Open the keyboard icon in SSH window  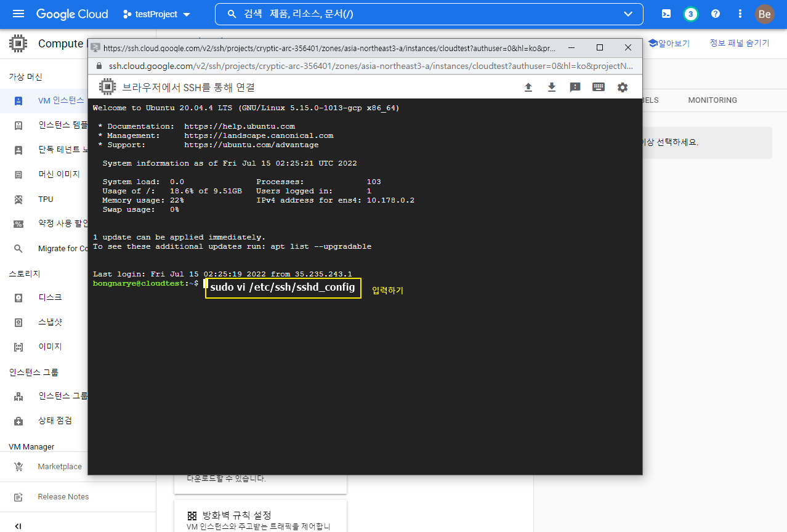coord(599,87)
